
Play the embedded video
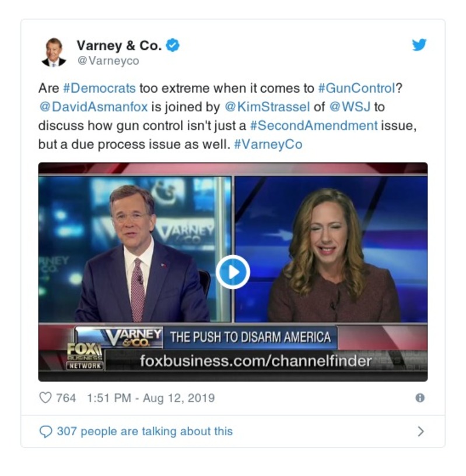[x=233, y=272]
